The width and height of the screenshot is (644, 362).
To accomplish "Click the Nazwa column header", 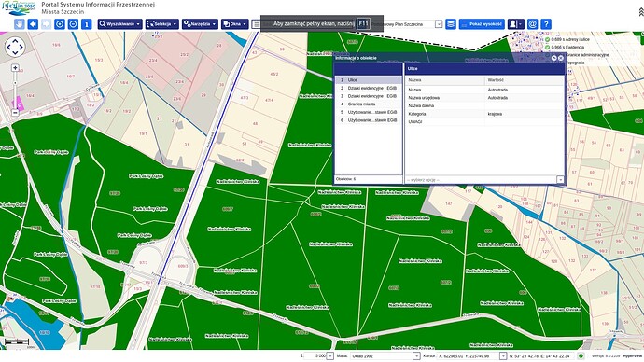I will point(445,80).
